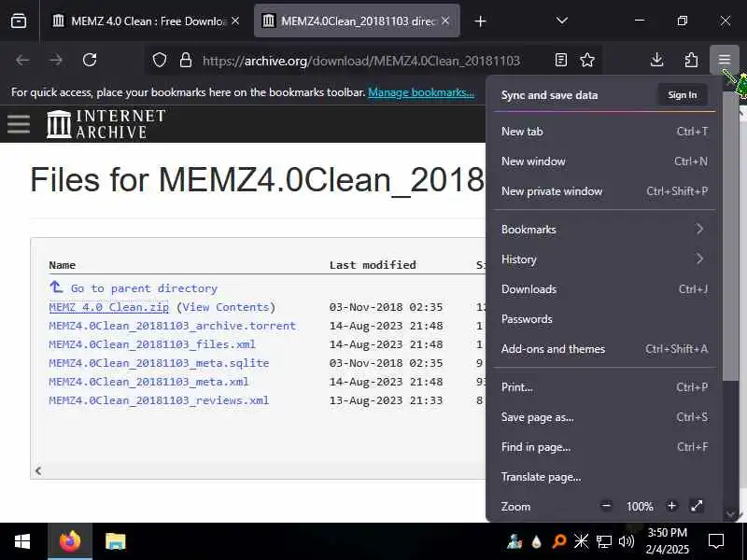Open Passwords from the menu

pos(604,319)
